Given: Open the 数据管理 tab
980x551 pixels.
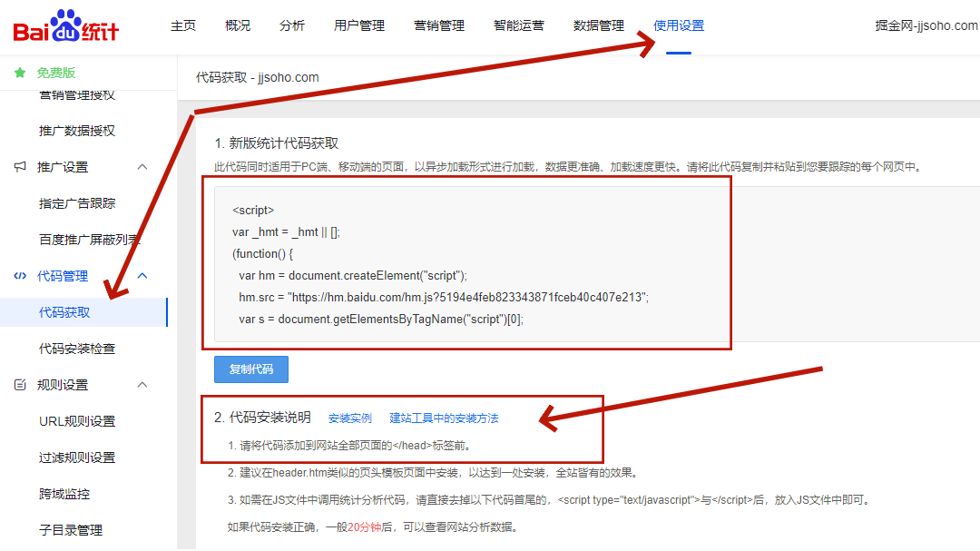Looking at the screenshot, I should pos(599,25).
